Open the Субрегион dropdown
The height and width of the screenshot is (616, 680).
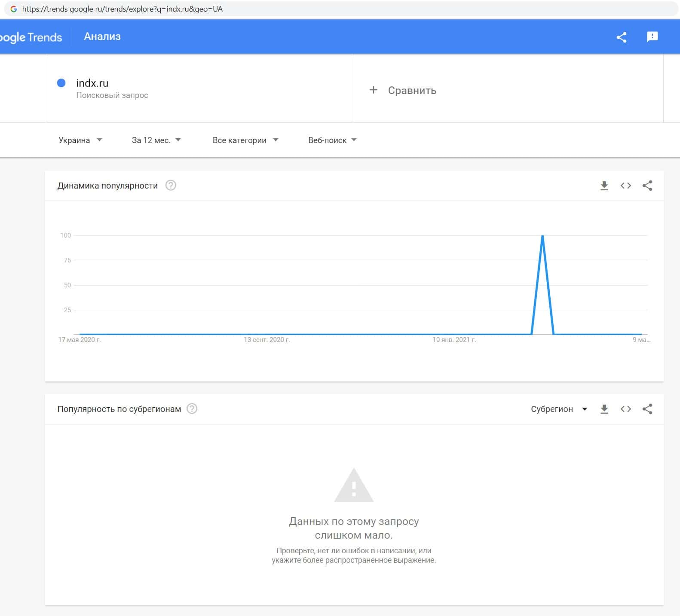pyautogui.click(x=559, y=409)
